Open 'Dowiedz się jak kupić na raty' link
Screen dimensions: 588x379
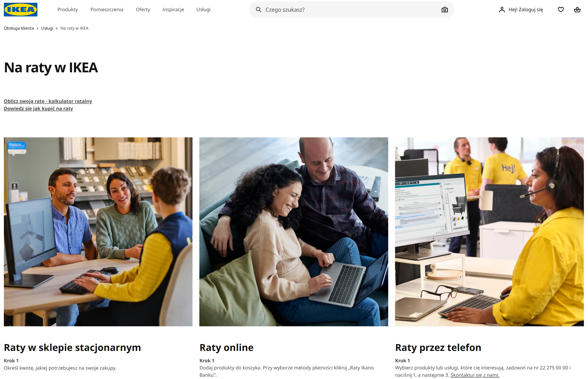38,109
